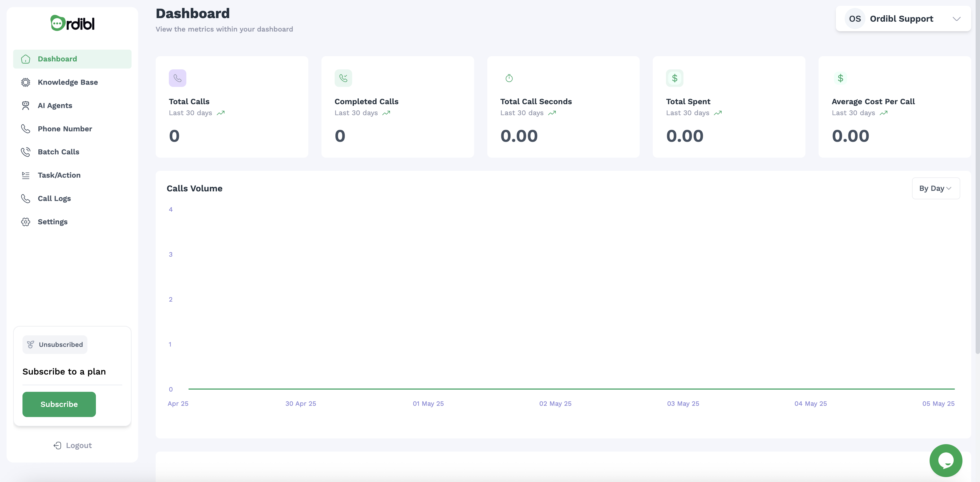Select the Dashboard menu item
The width and height of the screenshot is (980, 482).
click(x=57, y=59)
